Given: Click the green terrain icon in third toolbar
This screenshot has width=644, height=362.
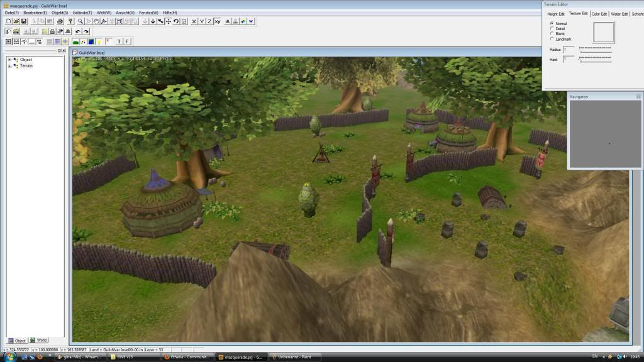Looking at the screenshot, I should click(75, 41).
